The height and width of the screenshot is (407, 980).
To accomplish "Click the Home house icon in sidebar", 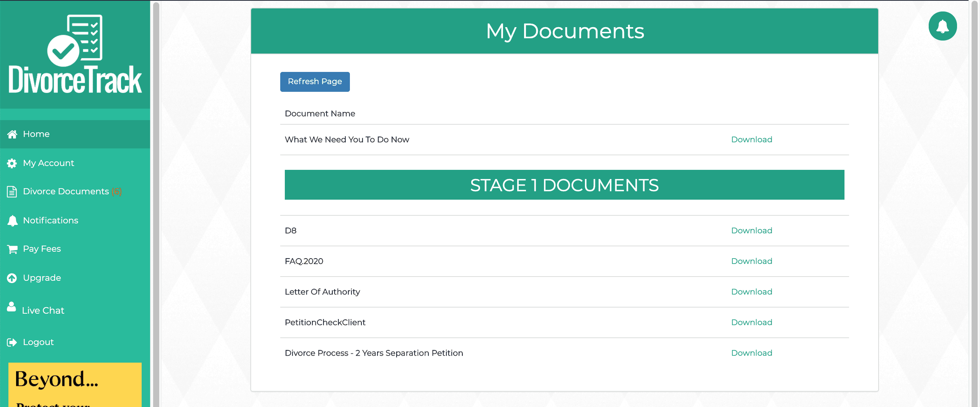I will pyautogui.click(x=12, y=134).
